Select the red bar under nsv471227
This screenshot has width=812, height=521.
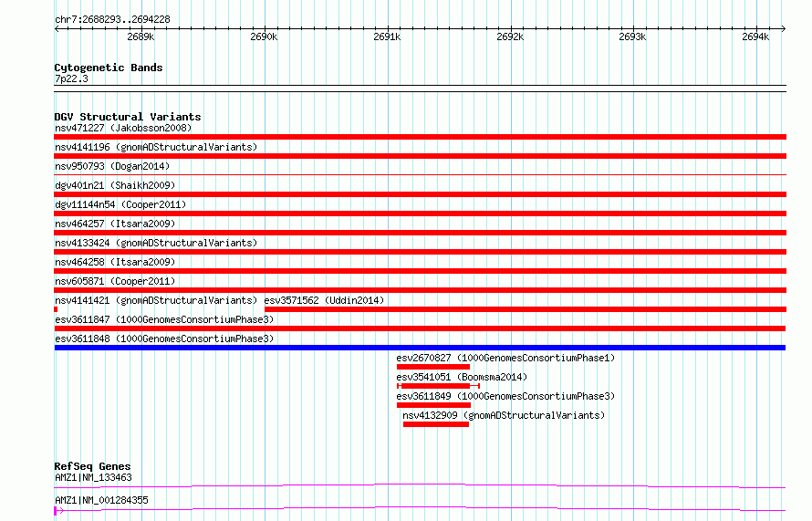pos(420,137)
